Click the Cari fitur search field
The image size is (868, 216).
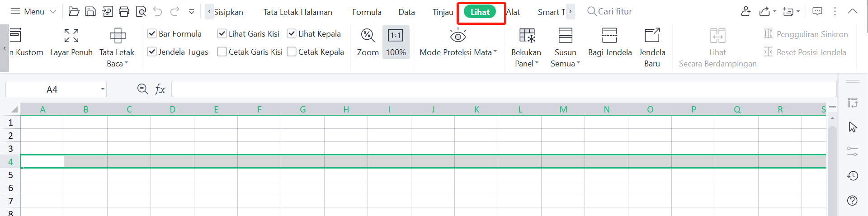click(615, 12)
